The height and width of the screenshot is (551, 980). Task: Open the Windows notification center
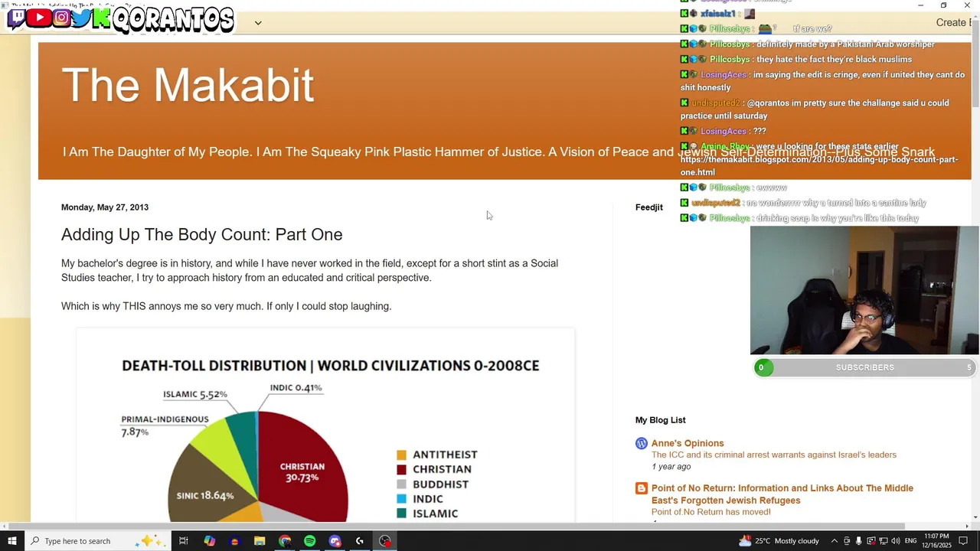pyautogui.click(x=963, y=541)
